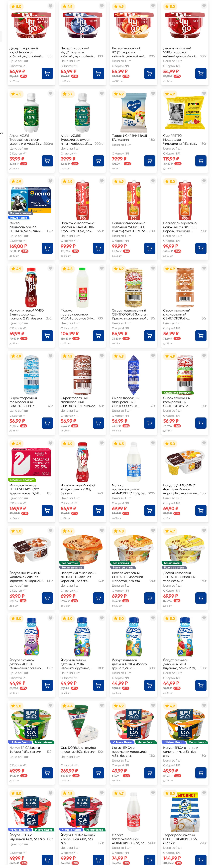The image size is (212, 868).
Task: Favorite the ЧУДО Черника dessert heart
Action: pyautogui.click(x=102, y=6)
